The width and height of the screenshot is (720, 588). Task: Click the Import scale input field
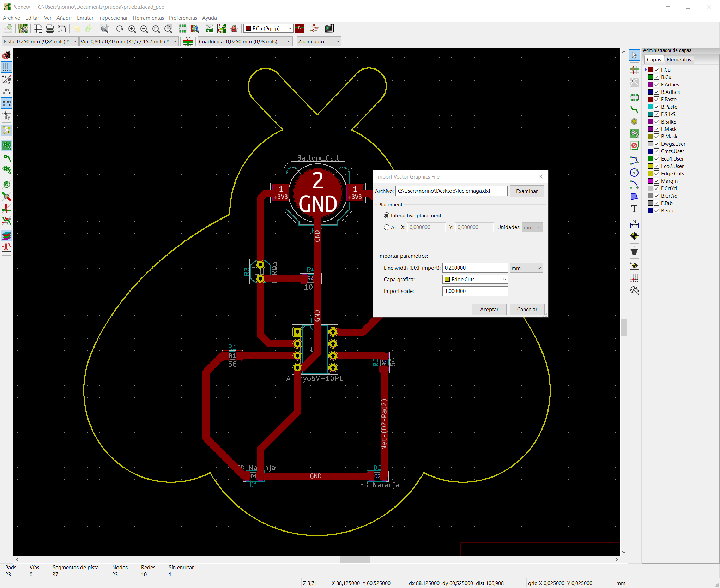(475, 291)
